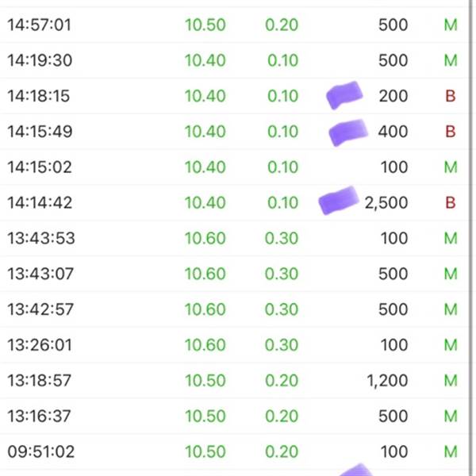The image size is (476, 476).
Task: Click the 14:57:01 trade timestamp
Action: (x=39, y=25)
